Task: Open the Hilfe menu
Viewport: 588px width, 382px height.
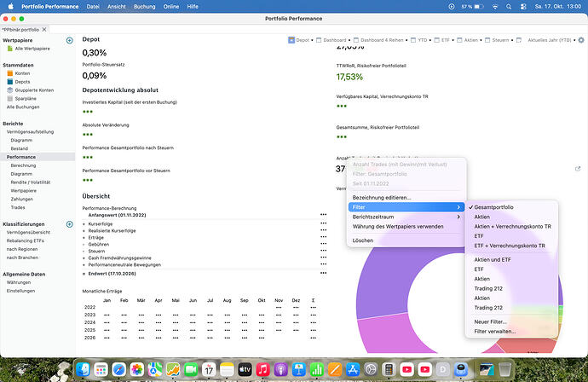Action: [193, 6]
